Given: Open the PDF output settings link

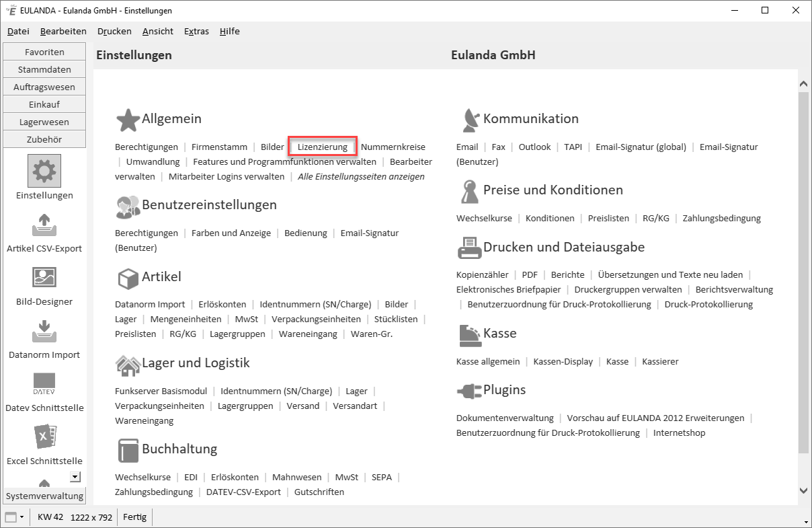Looking at the screenshot, I should 530,274.
